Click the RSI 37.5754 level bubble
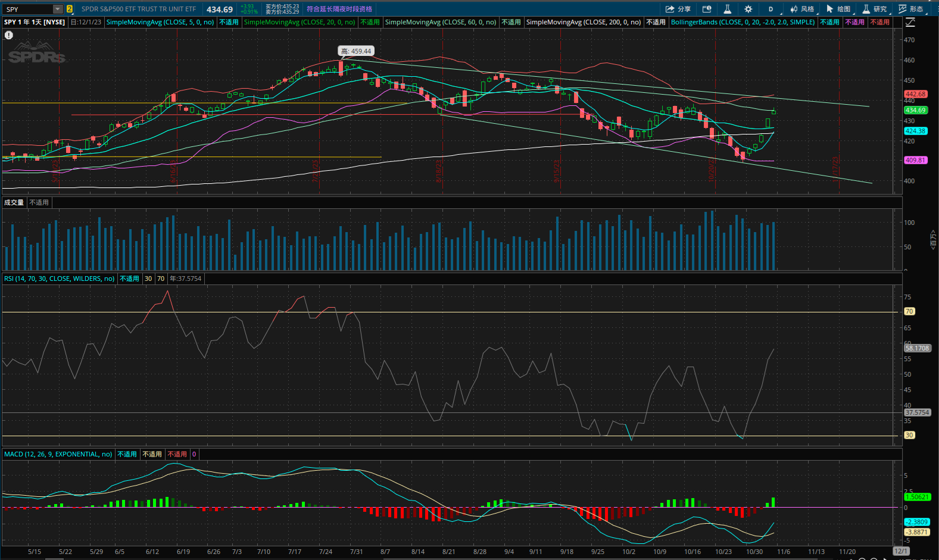This screenshot has height=560, width=939. 917,412
